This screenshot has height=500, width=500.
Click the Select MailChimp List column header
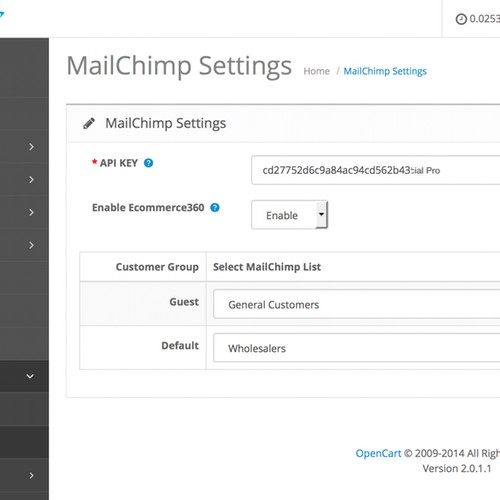pyautogui.click(x=267, y=267)
